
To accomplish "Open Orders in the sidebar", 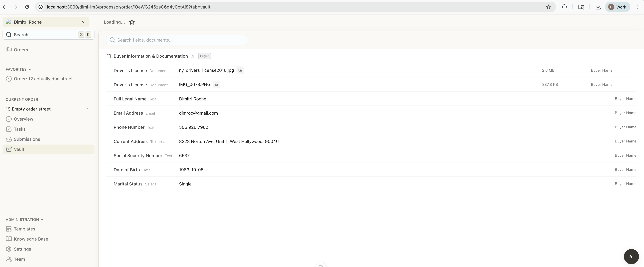I will [x=21, y=50].
